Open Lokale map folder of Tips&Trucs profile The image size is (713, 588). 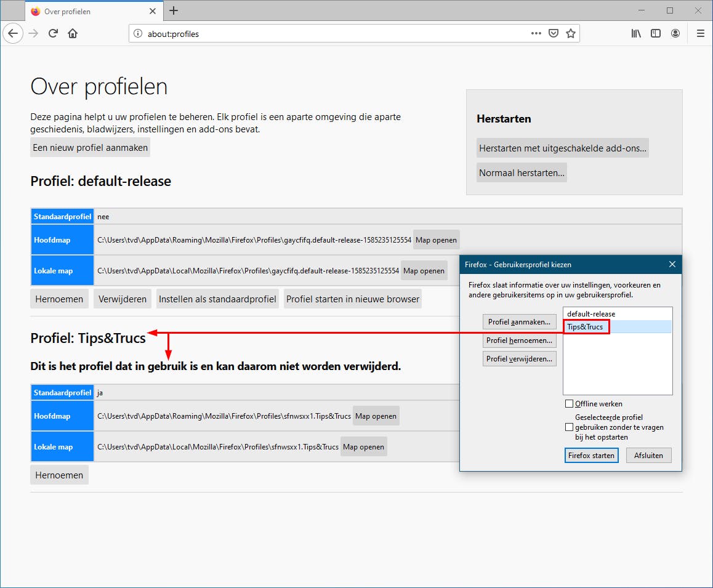pos(364,447)
